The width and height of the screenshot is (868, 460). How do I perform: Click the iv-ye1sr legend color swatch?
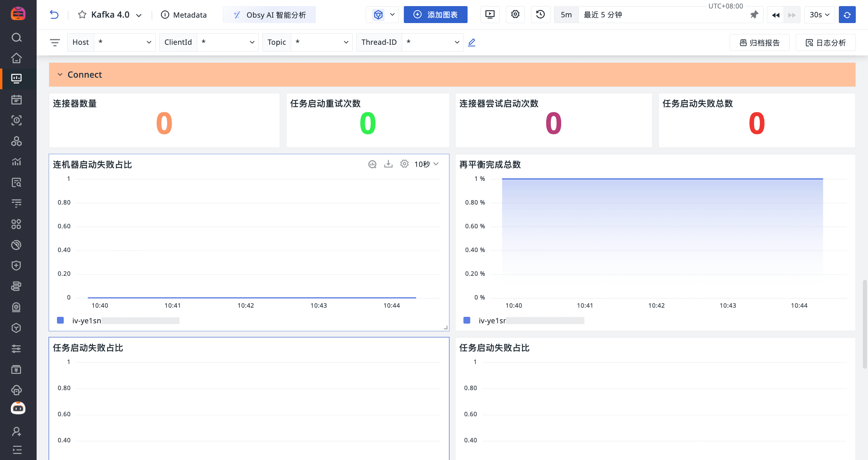click(x=467, y=320)
